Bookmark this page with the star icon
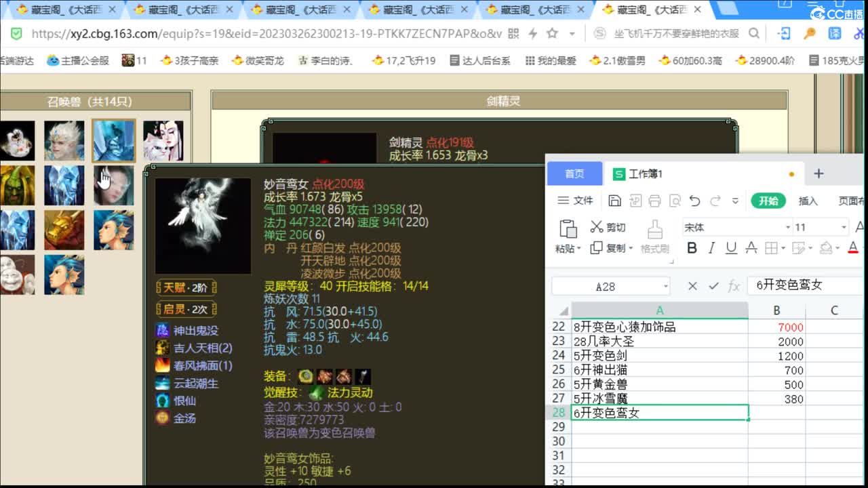Image resolution: width=868 pixels, height=488 pixels. click(552, 33)
